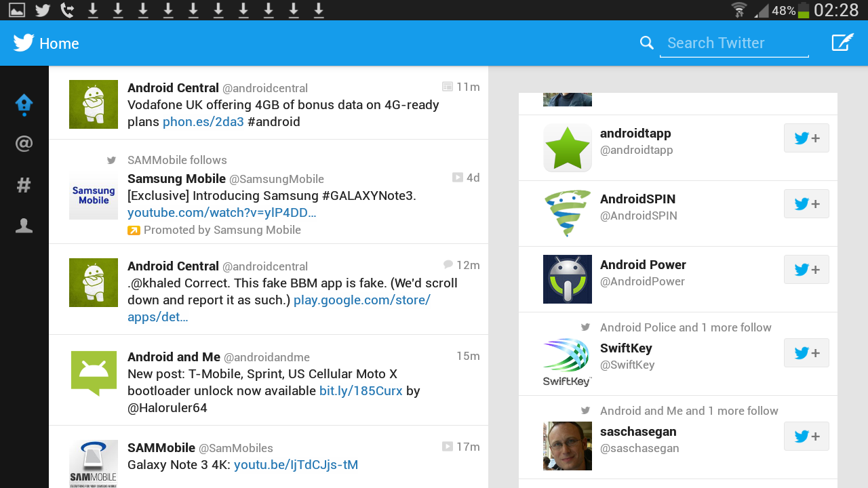Image resolution: width=868 pixels, height=488 pixels.
Task: Open Android Central avatar on Vodafone tweet
Action: point(94,104)
